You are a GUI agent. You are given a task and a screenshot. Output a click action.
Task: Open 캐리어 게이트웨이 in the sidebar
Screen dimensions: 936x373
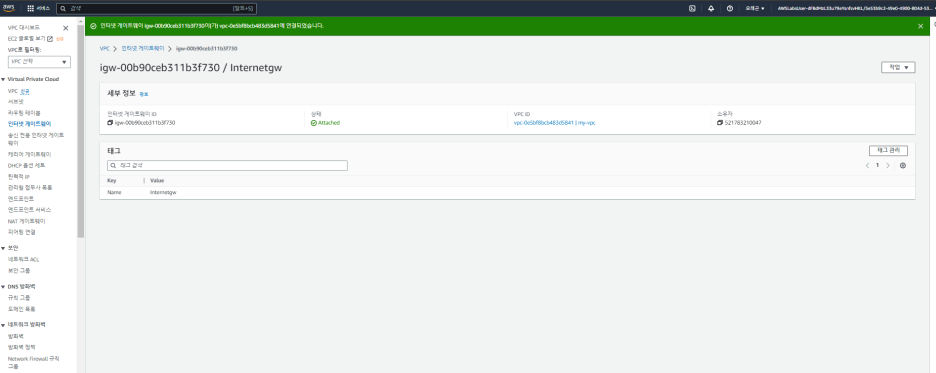(x=29, y=154)
